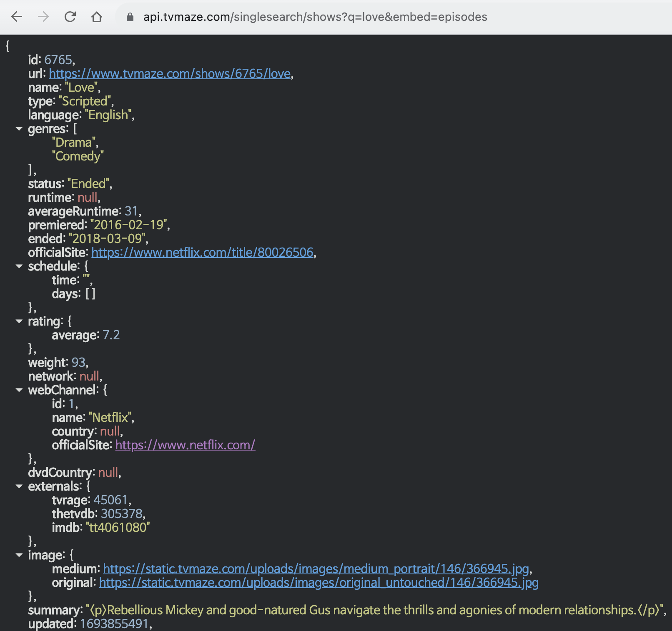Select the dvdCountry null value
Viewport: 672px width, 631px height.
(x=108, y=473)
